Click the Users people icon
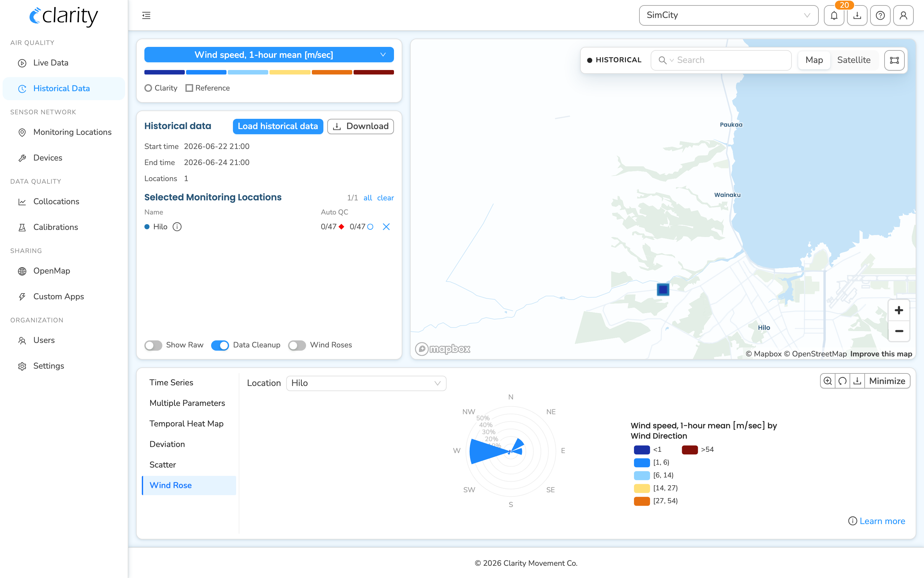Viewport: 924px width, 578px height. [x=22, y=340]
